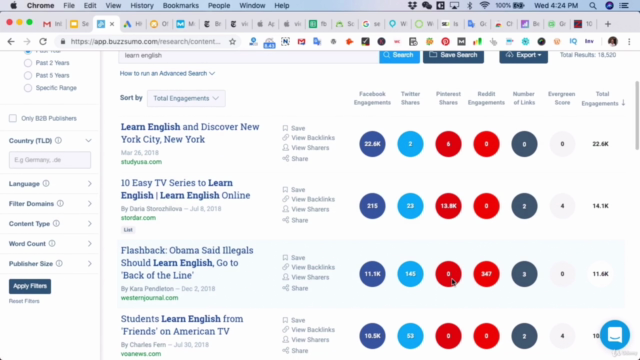Click the Reset Filters link

point(24,301)
